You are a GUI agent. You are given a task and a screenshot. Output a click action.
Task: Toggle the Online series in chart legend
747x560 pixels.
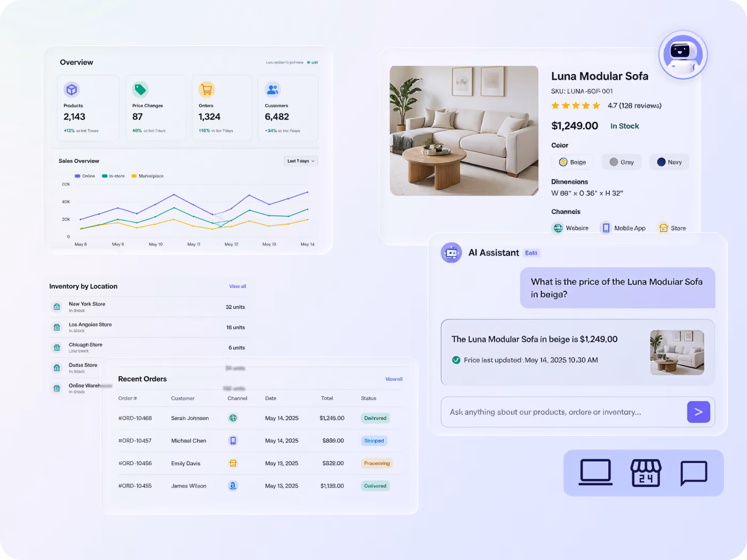85,176
